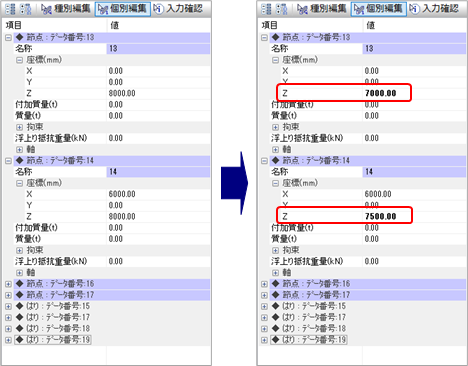Image resolution: width=468 pixels, height=366 pixels.
Task: Collapse 節点:データ番号:13 in left panel
Action: (8, 38)
